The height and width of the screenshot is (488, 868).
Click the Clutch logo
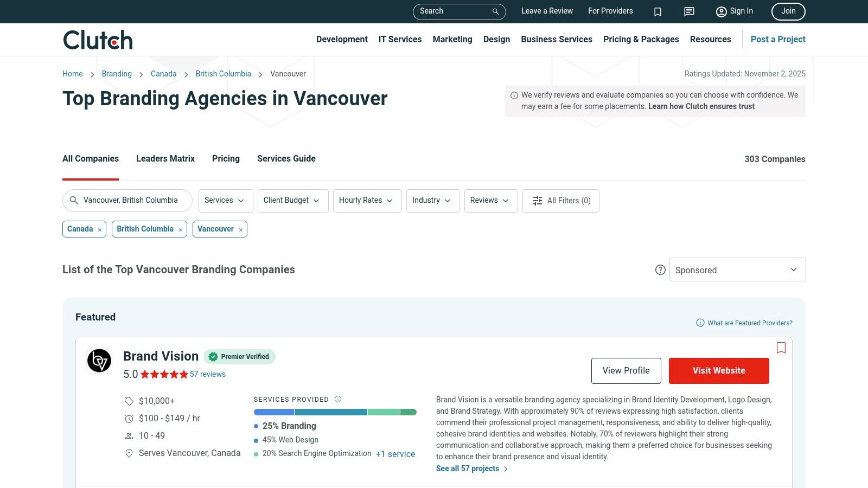pyautogui.click(x=97, y=39)
